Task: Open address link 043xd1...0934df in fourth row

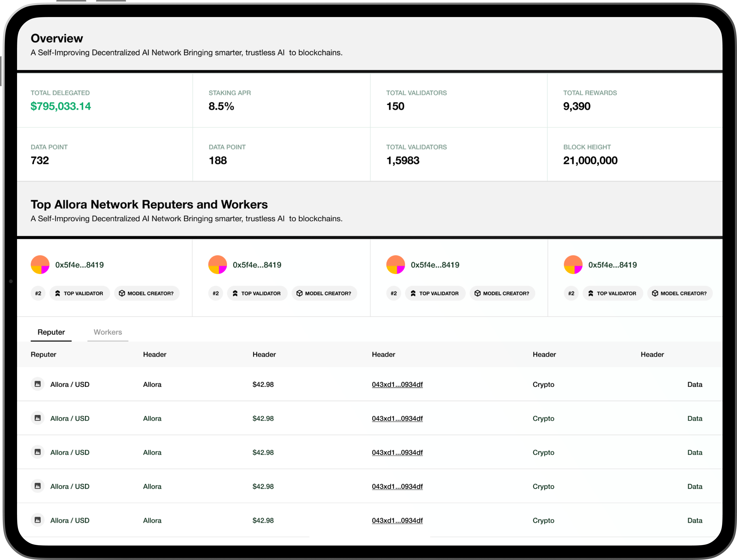Action: [x=397, y=486]
